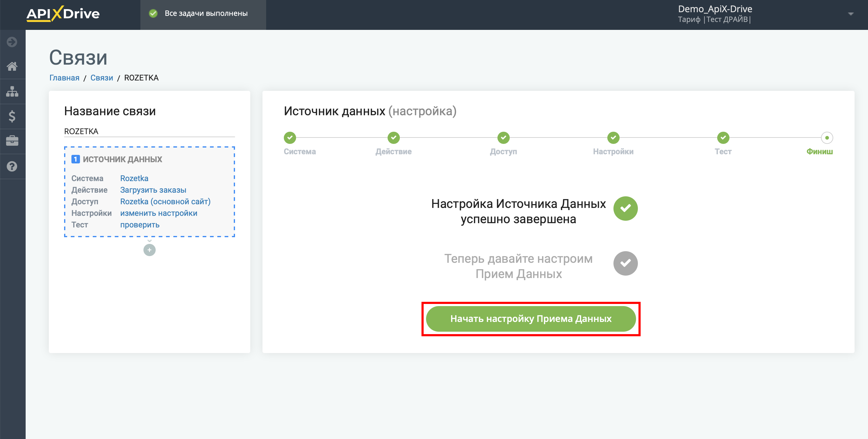Open the Demo_ApiX-Drive account menu

point(715,9)
